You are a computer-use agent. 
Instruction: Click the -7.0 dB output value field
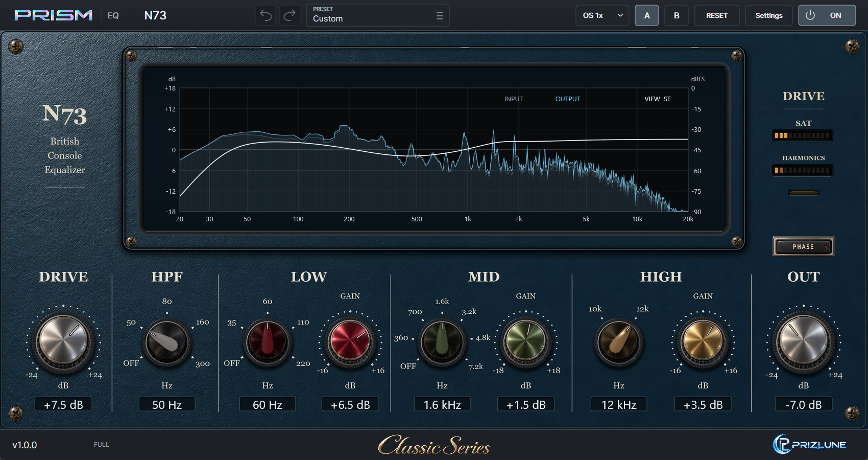[x=804, y=404]
